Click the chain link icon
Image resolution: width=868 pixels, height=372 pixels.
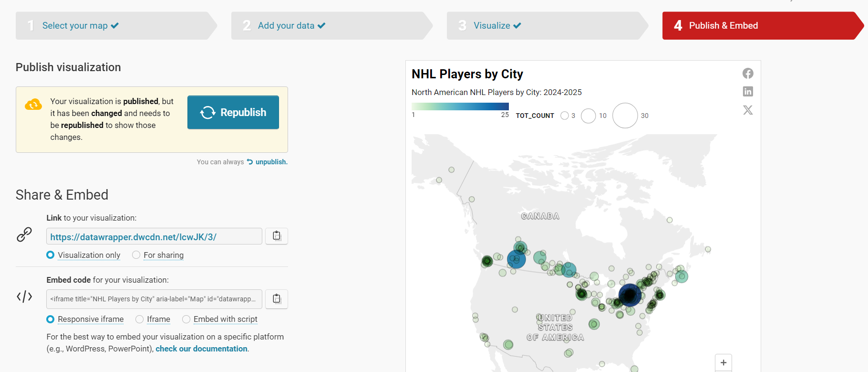tap(24, 234)
